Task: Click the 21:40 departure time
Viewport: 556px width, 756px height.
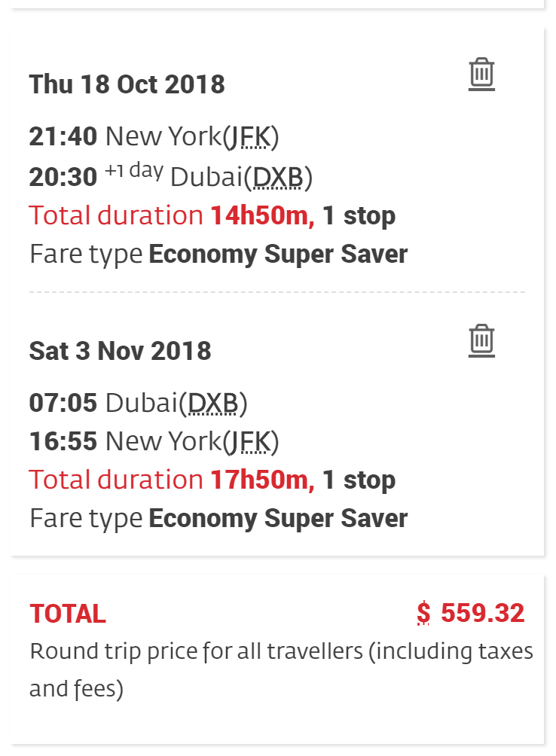Action: coord(63,137)
